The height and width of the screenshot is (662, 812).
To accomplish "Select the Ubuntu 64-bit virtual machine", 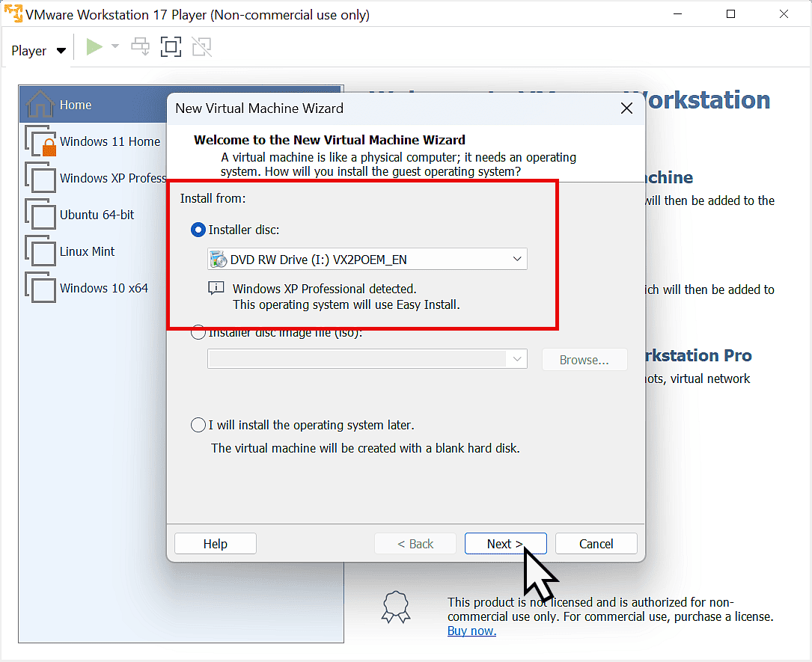I will tap(95, 215).
